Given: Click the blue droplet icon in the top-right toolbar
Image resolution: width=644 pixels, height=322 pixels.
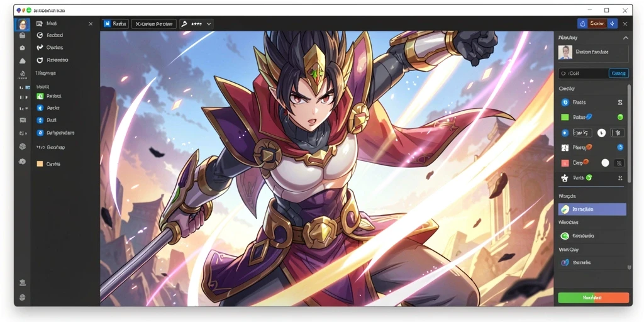Looking at the screenshot, I should click(582, 24).
